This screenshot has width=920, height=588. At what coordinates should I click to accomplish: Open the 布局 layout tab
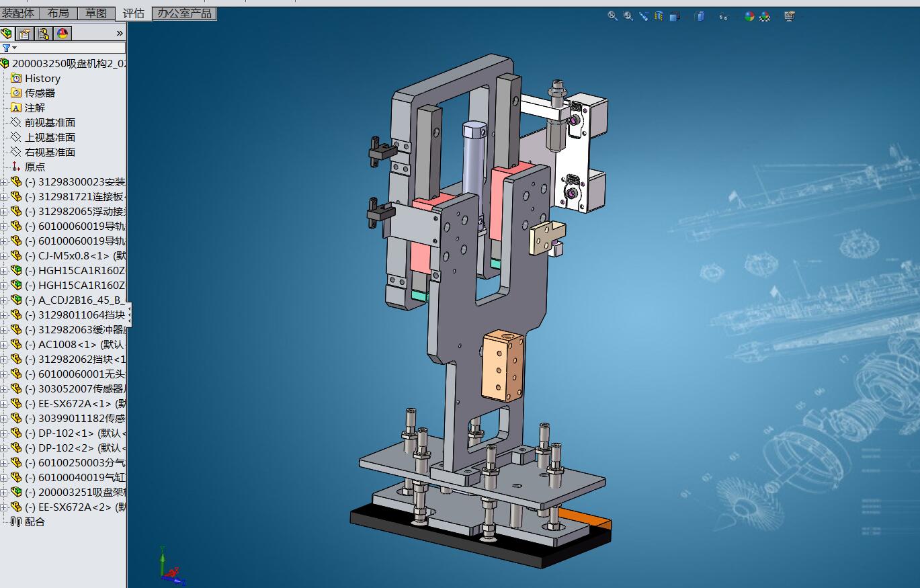click(58, 13)
